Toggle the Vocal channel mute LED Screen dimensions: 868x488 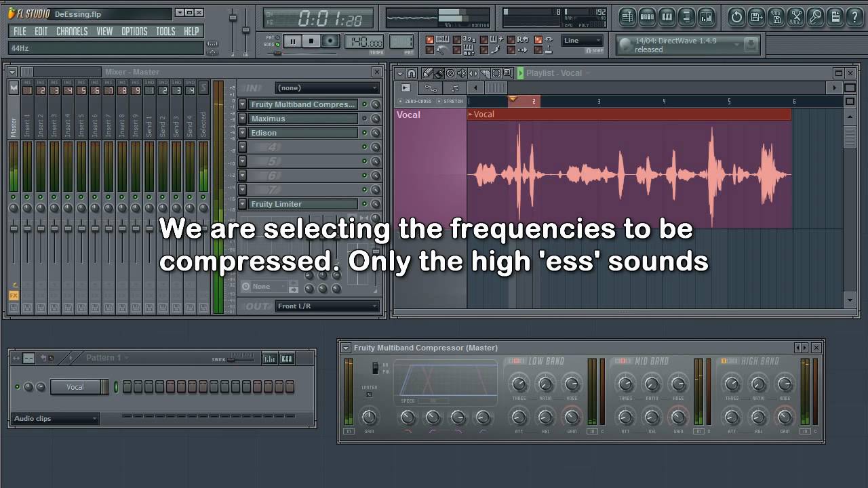(x=17, y=387)
